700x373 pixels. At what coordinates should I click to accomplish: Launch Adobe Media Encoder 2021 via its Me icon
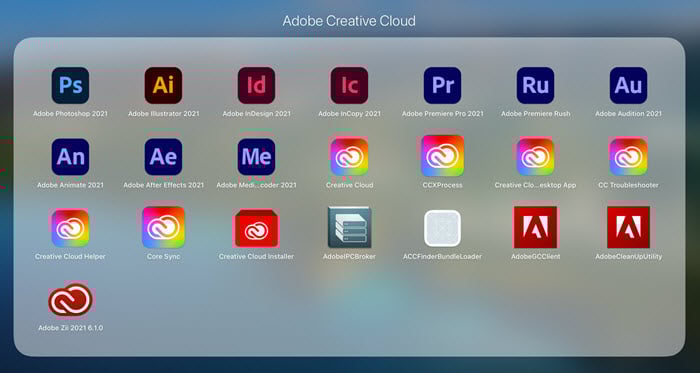pos(256,157)
